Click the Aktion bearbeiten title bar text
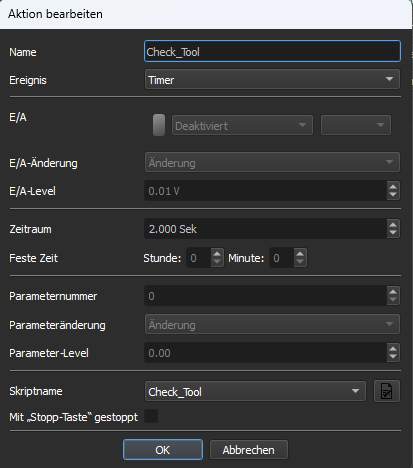Image resolution: width=413 pixels, height=468 pixels. [x=55, y=14]
